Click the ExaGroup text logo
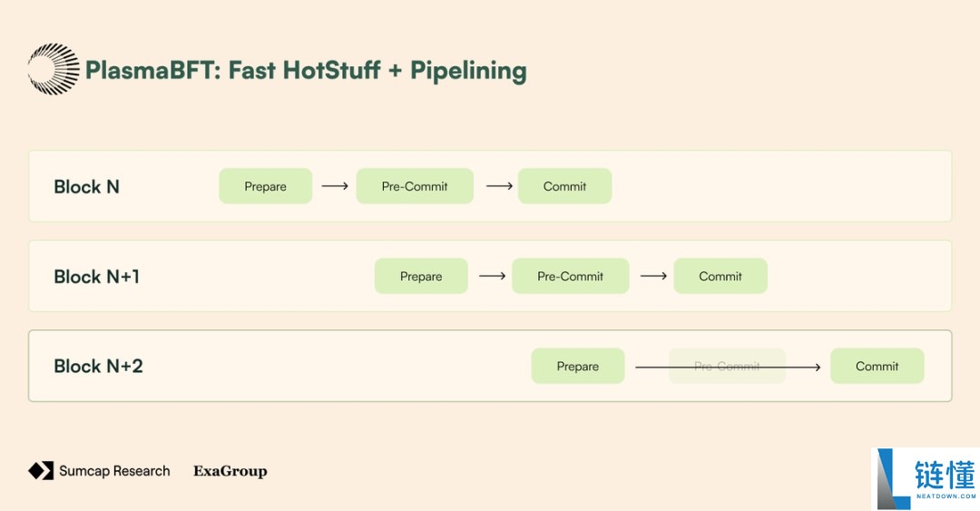 (x=230, y=471)
